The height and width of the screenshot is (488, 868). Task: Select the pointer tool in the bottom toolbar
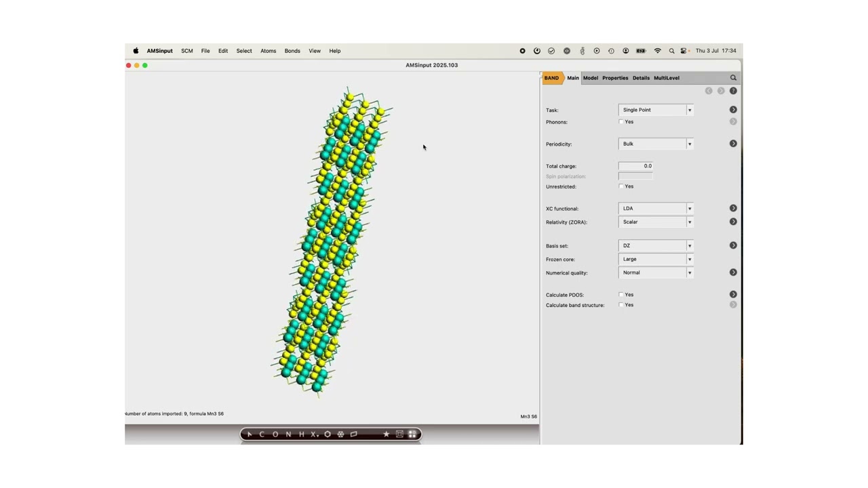point(249,434)
